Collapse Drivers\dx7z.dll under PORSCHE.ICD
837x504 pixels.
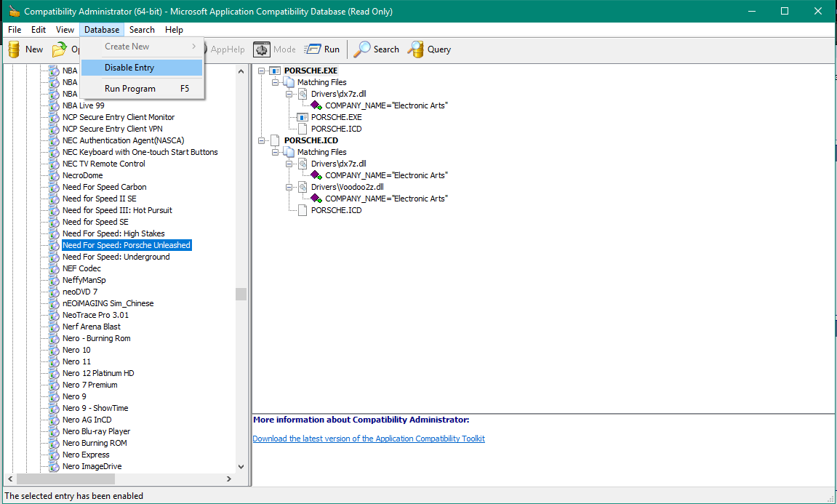289,164
